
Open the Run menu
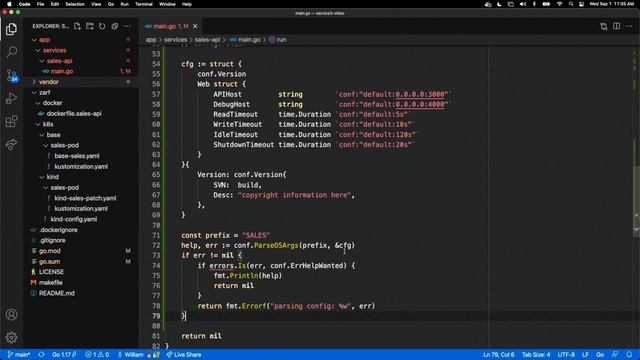tap(124, 4)
